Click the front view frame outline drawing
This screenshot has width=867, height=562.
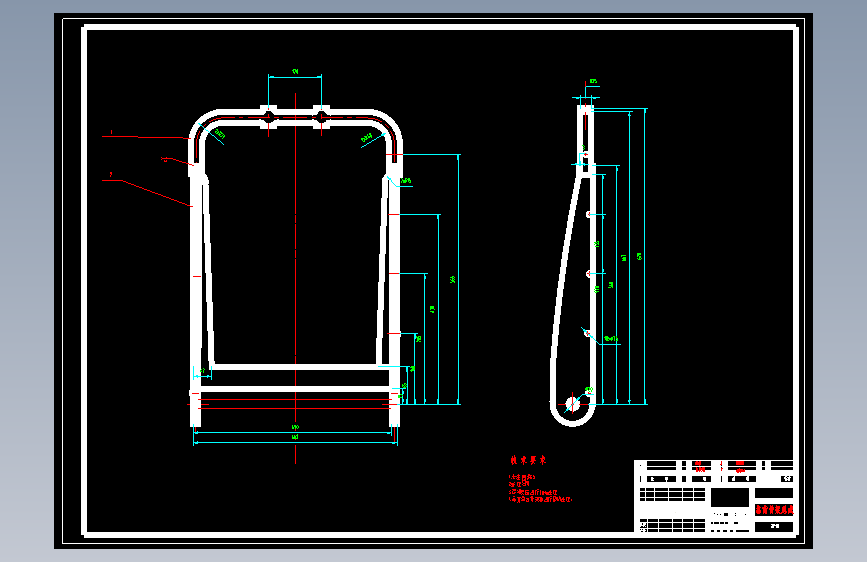295,267
